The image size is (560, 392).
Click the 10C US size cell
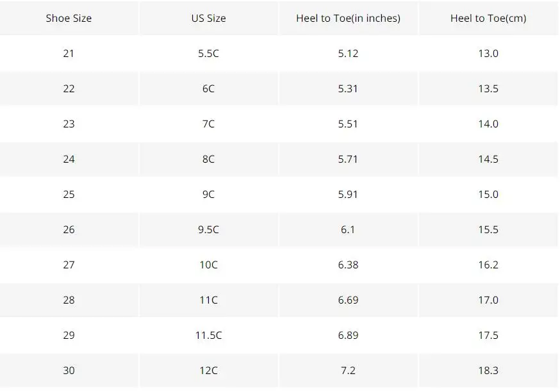point(209,265)
